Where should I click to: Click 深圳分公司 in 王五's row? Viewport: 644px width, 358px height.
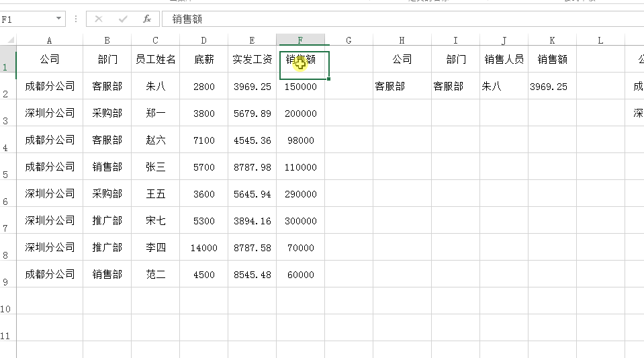50,194
